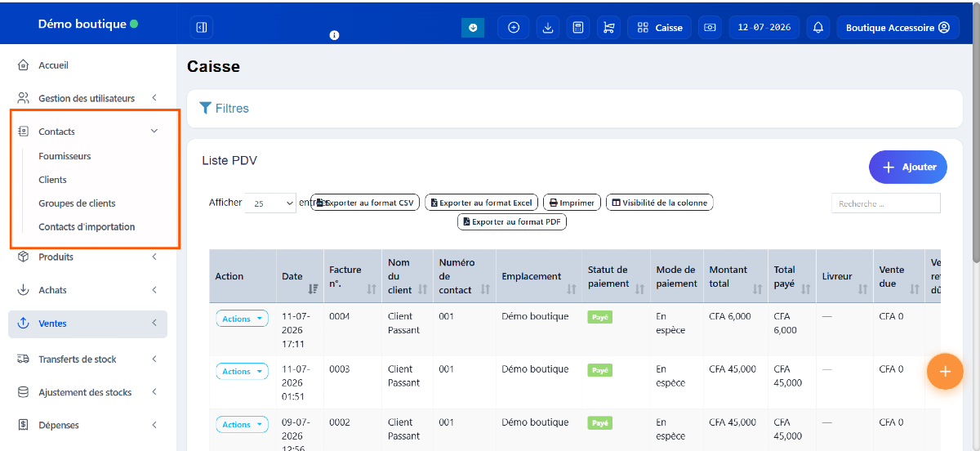Open the Caisse button in the header
980x451 pixels.
[x=660, y=28]
